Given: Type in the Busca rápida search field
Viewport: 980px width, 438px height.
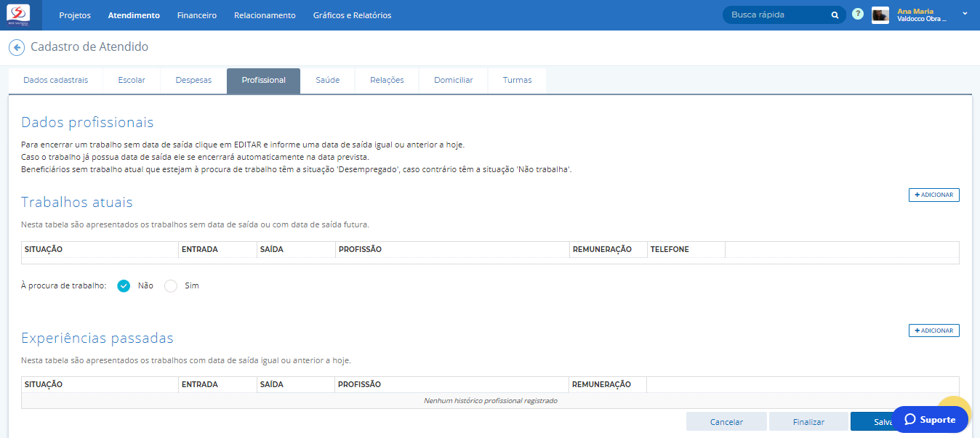Looking at the screenshot, I should click(778, 15).
